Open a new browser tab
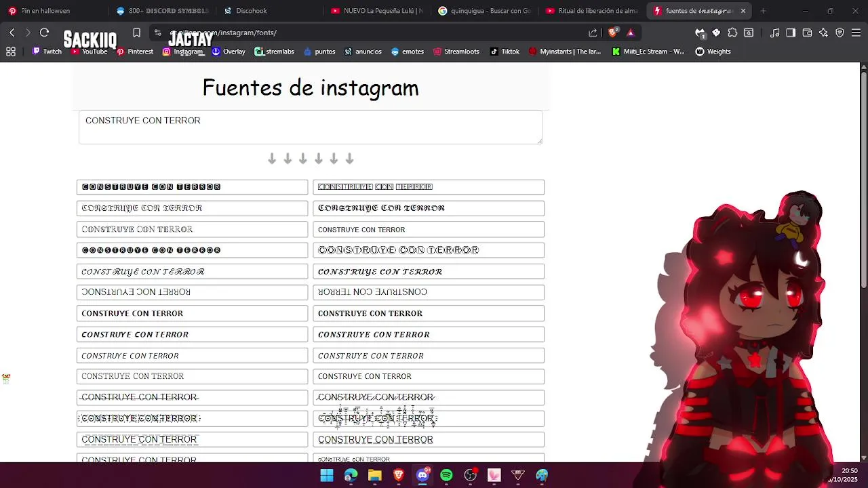Screen dimensions: 868x488 (763, 11)
